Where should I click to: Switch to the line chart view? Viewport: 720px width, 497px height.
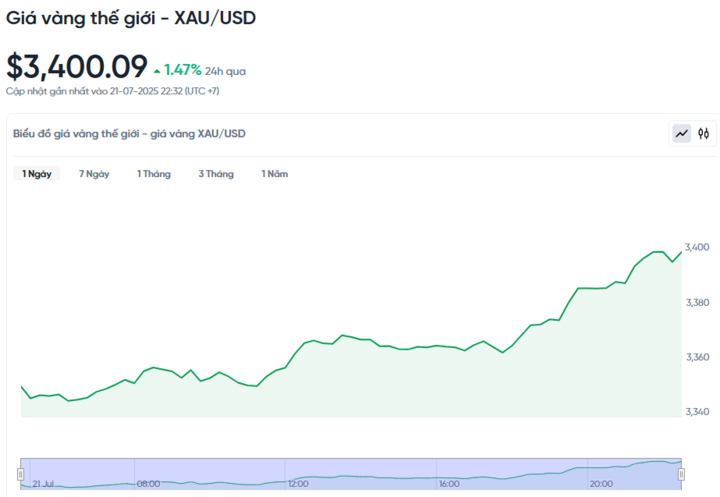pos(682,133)
